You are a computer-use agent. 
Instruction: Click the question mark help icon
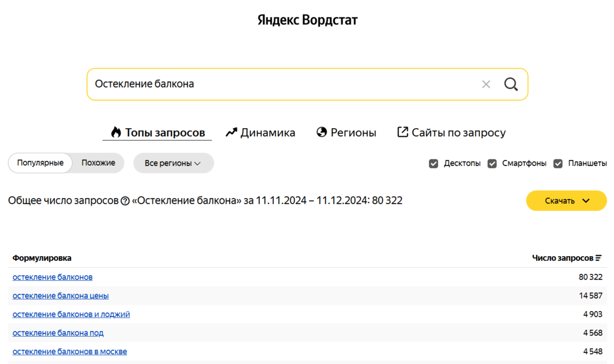125,201
